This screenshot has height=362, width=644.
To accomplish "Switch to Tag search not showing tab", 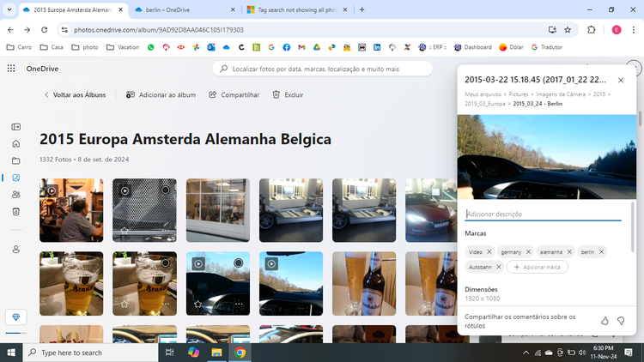I will (x=297, y=9).
